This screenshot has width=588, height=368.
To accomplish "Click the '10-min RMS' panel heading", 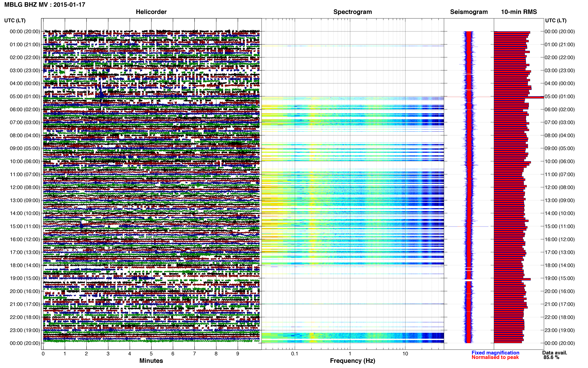I will pos(519,12).
